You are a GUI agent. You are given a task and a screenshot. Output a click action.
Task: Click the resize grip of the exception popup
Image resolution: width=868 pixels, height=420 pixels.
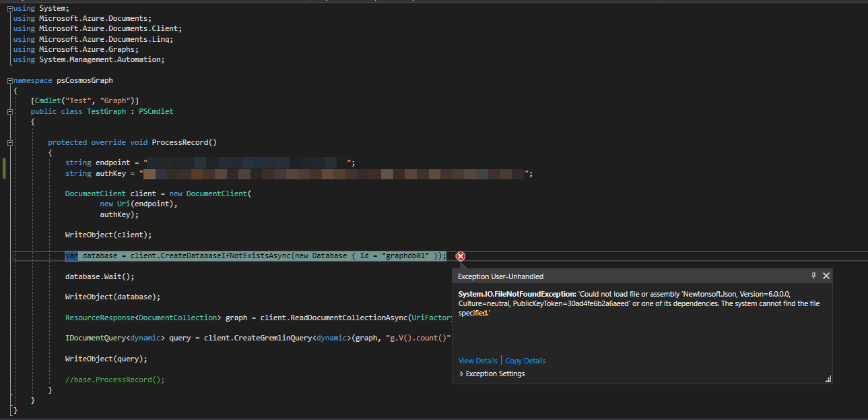[x=828, y=379]
